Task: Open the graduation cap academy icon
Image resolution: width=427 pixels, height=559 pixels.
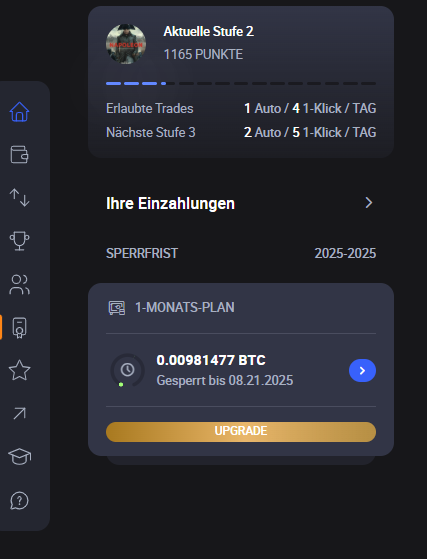Action: 19,456
